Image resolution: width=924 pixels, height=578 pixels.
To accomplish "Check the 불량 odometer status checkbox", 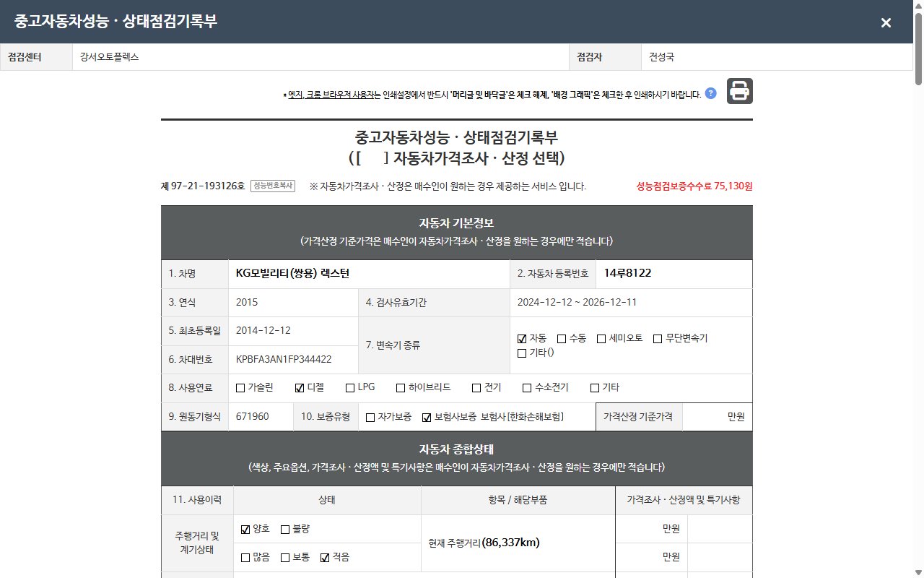I will click(x=285, y=529).
